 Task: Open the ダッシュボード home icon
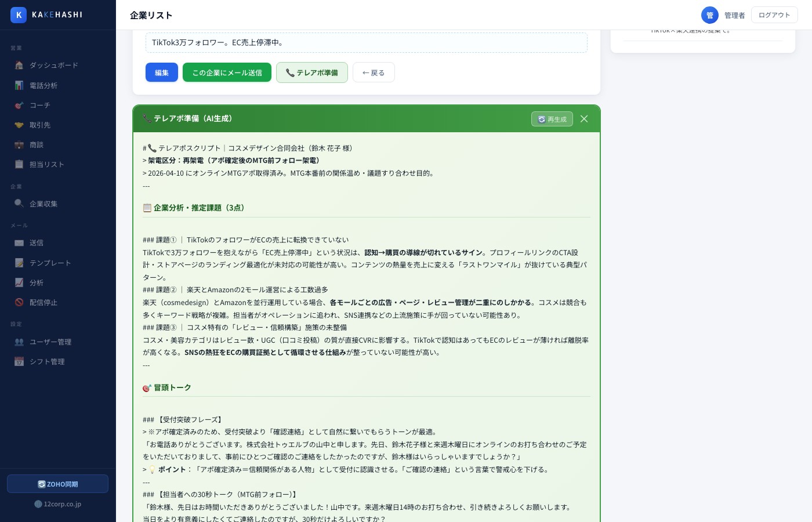pyautogui.click(x=19, y=65)
